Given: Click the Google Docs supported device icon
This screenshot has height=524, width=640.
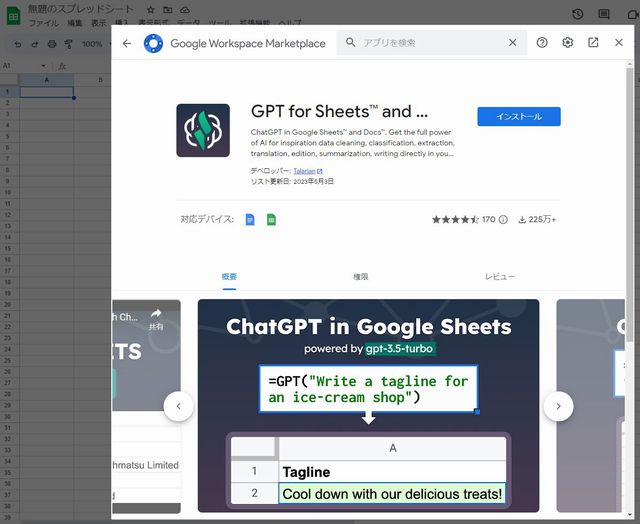Looking at the screenshot, I should tap(250, 220).
